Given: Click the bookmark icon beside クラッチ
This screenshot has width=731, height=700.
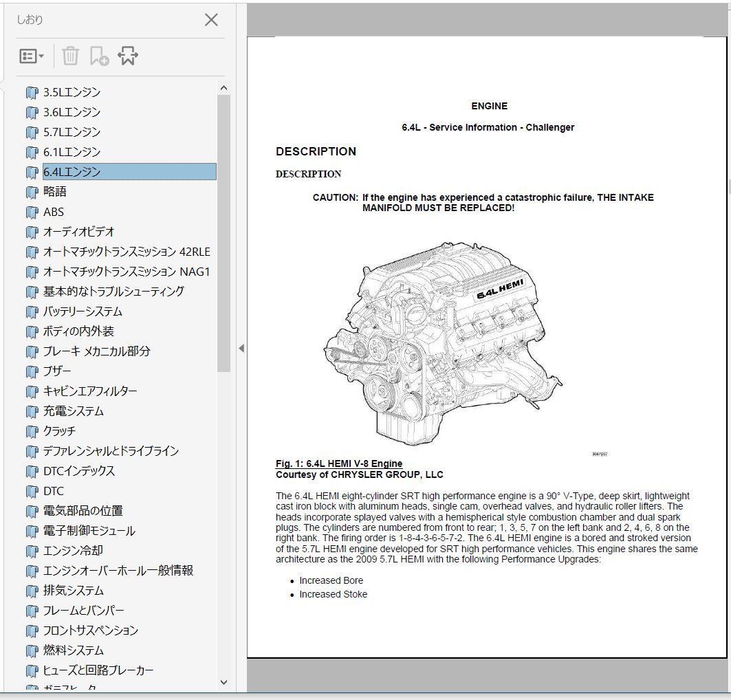Looking at the screenshot, I should pyautogui.click(x=32, y=432).
